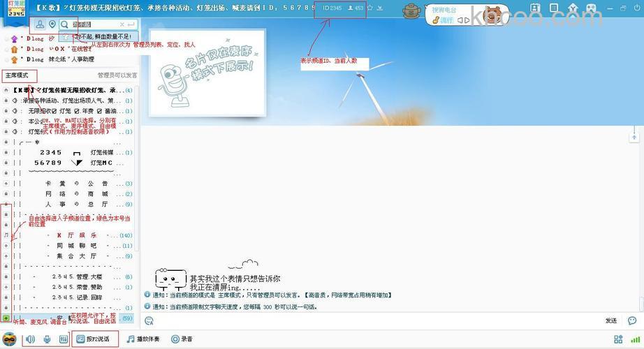Screen dimensions: 644x349
Task: Open the 无限招收 灯笼 年费 subchannel
Action: coord(68,111)
